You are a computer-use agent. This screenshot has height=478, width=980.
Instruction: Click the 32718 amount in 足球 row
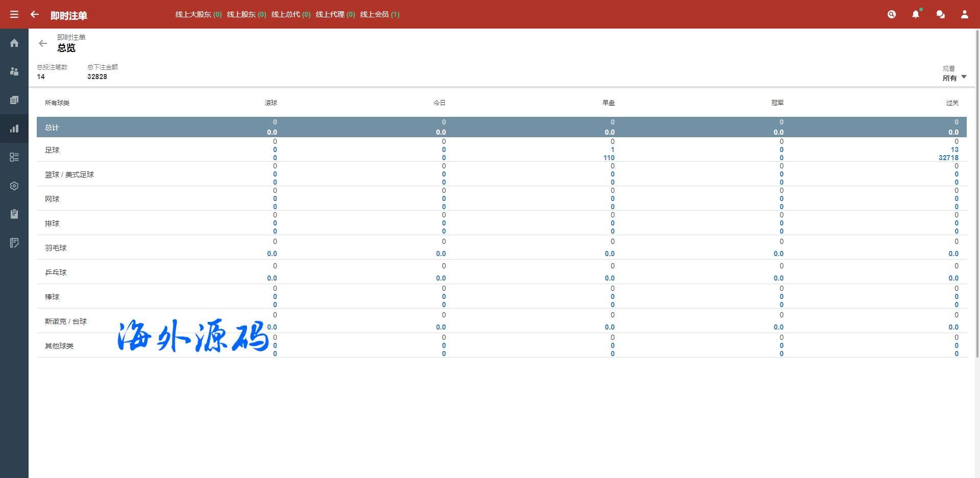point(948,158)
